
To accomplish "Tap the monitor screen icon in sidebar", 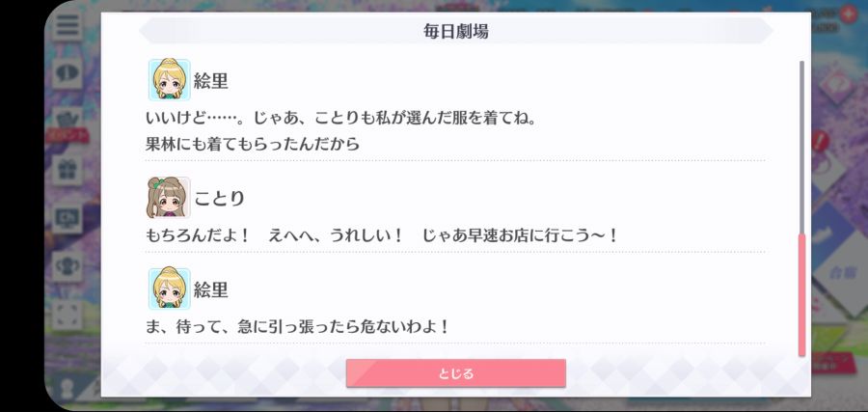I will [68, 218].
